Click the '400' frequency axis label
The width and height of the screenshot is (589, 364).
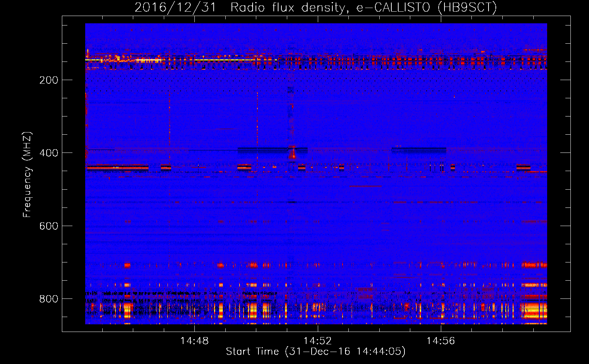click(x=49, y=153)
